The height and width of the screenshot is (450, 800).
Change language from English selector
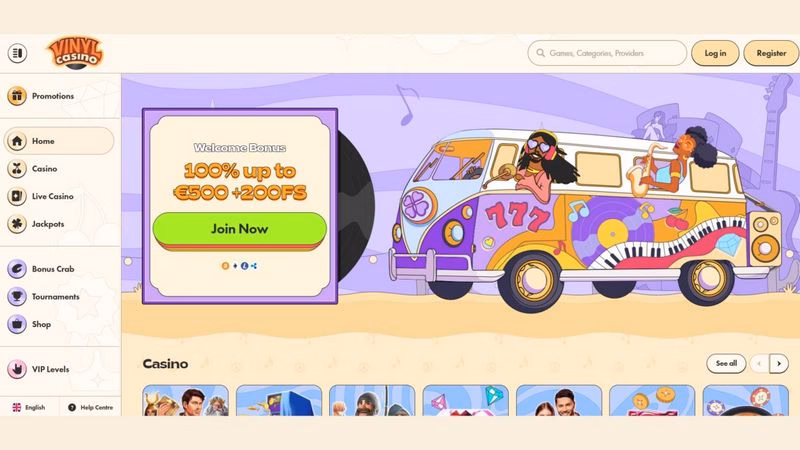[x=29, y=407]
